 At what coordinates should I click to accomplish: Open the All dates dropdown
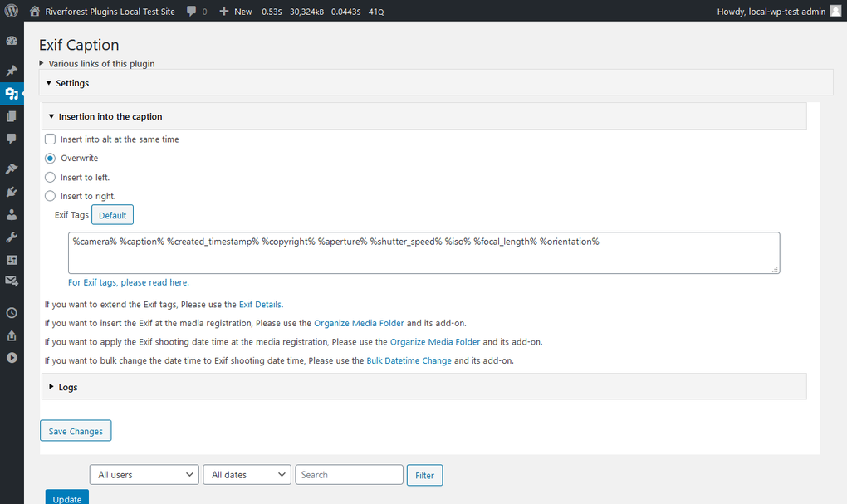[x=247, y=474]
